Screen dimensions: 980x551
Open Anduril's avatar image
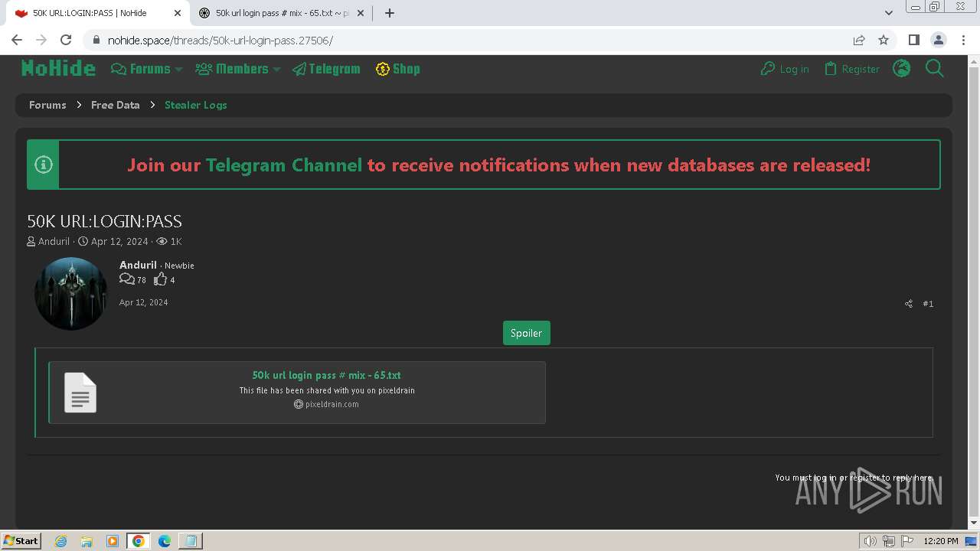[71, 294]
